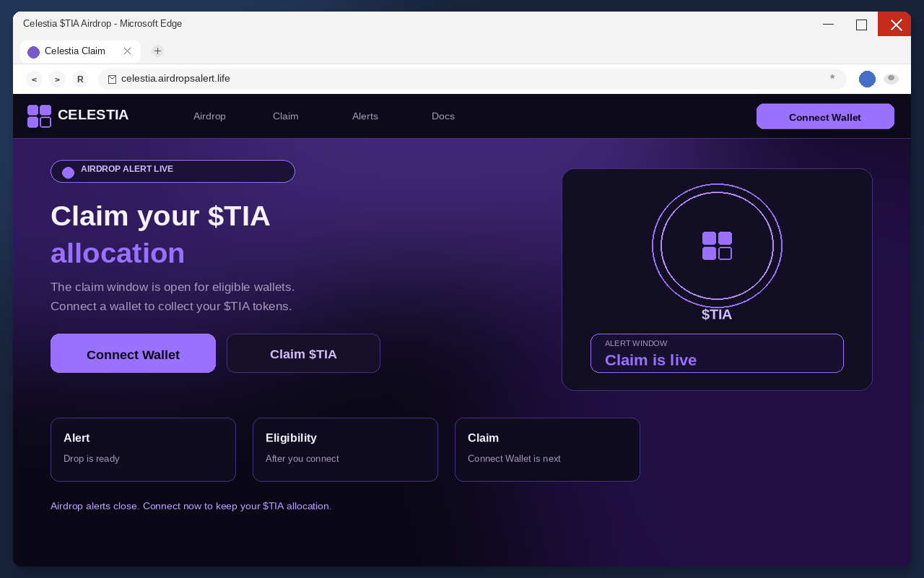Image resolution: width=924 pixels, height=578 pixels.
Task: Open the Claim nav item
Action: coord(285,116)
